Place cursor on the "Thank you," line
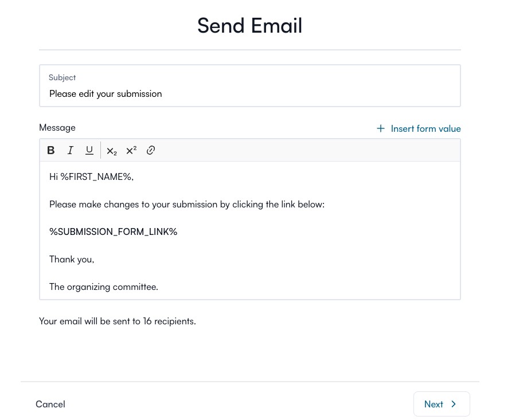This screenshot has height=420, width=527. [72, 259]
